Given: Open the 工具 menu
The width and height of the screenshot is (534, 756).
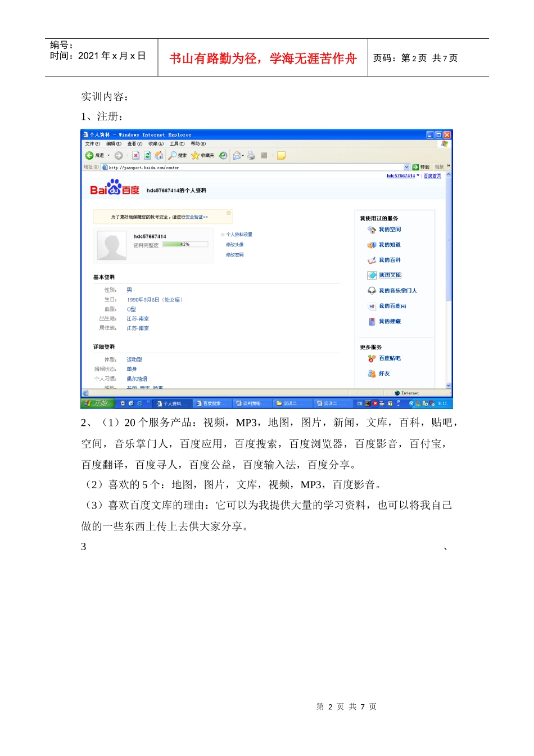Looking at the screenshot, I should (x=177, y=144).
